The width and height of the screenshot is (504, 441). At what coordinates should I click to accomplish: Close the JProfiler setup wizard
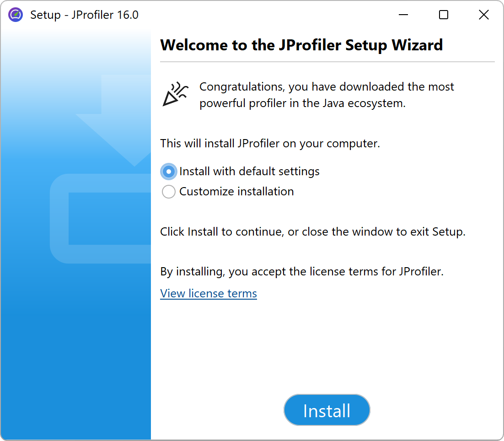click(x=483, y=15)
